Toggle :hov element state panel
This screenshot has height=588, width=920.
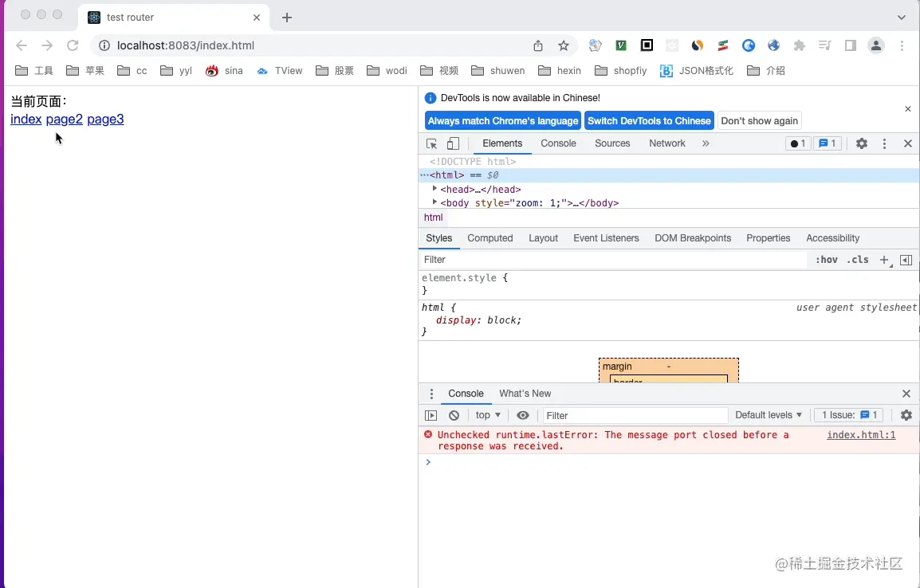click(x=826, y=260)
